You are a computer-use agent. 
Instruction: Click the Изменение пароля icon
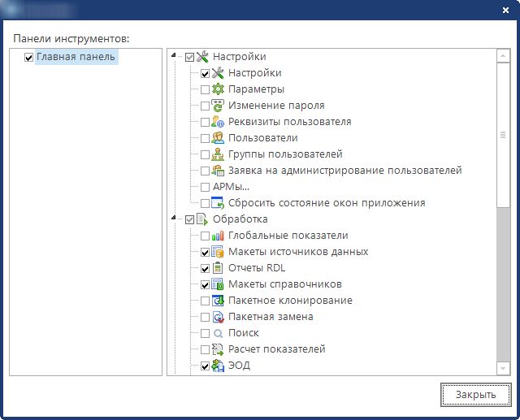(x=218, y=106)
